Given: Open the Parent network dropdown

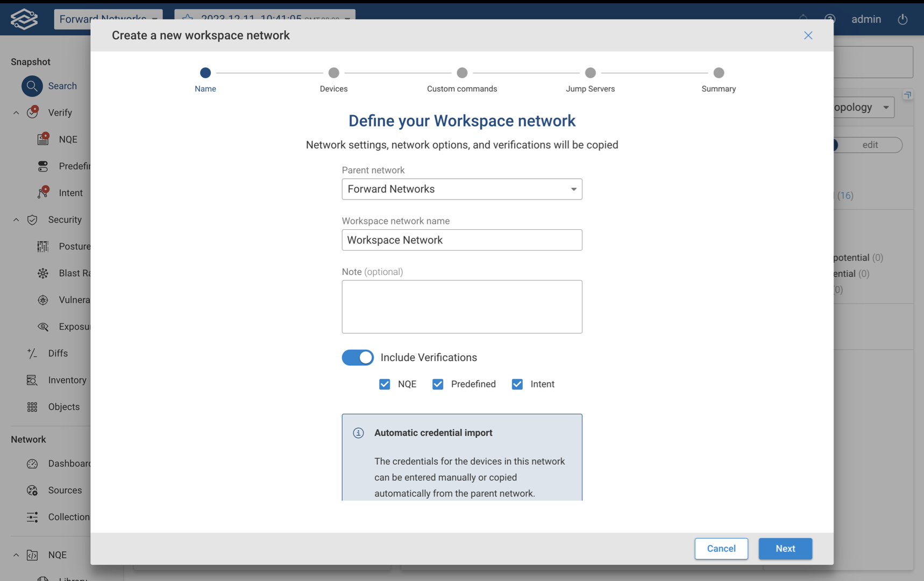Looking at the screenshot, I should coord(461,189).
